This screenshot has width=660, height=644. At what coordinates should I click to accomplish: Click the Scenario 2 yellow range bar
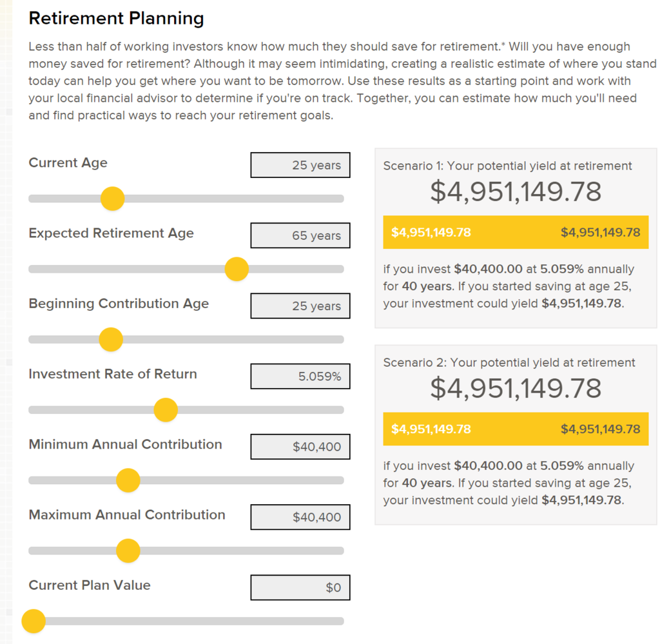(x=516, y=429)
